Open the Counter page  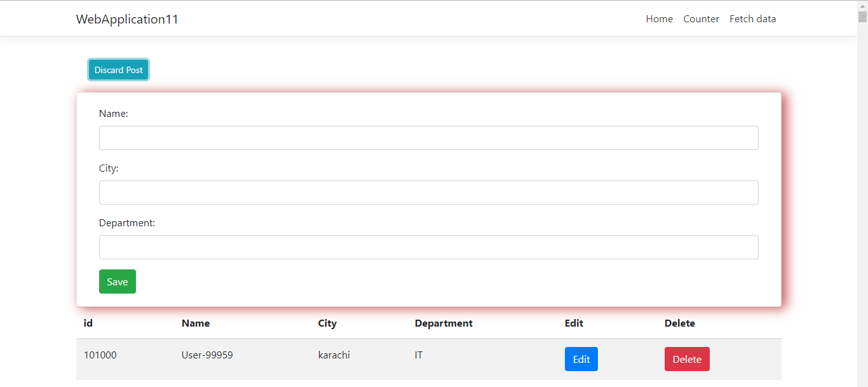tap(701, 18)
